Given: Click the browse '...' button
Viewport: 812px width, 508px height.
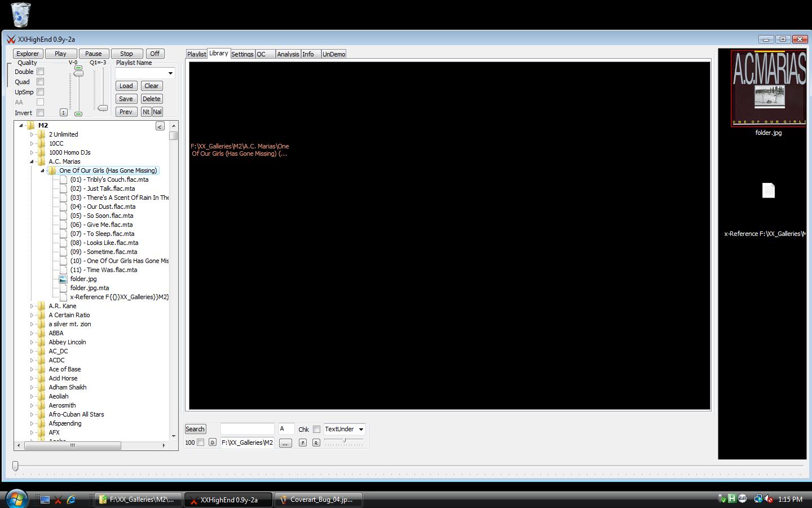Looking at the screenshot, I should coord(285,443).
